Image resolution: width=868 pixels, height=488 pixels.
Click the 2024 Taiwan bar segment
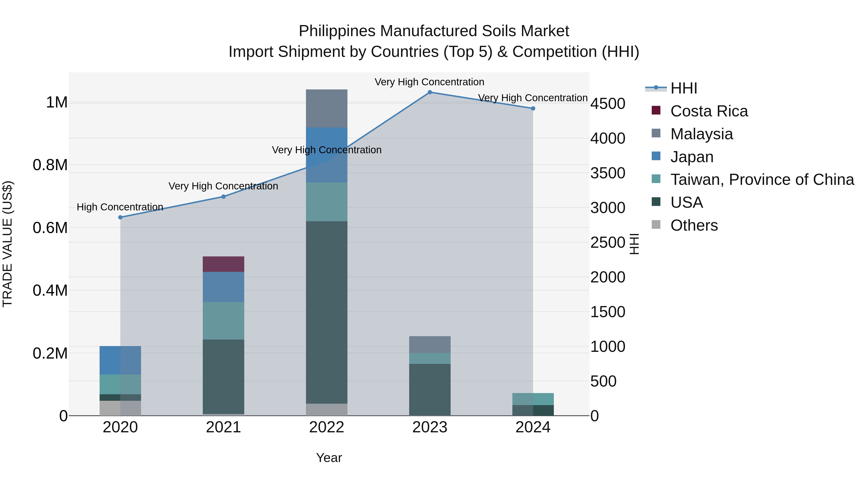(x=533, y=399)
